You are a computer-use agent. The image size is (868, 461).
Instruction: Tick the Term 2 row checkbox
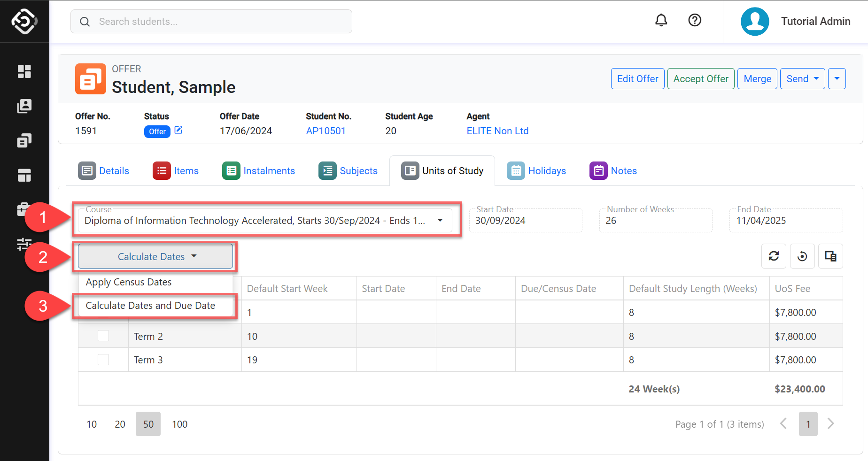(103, 336)
